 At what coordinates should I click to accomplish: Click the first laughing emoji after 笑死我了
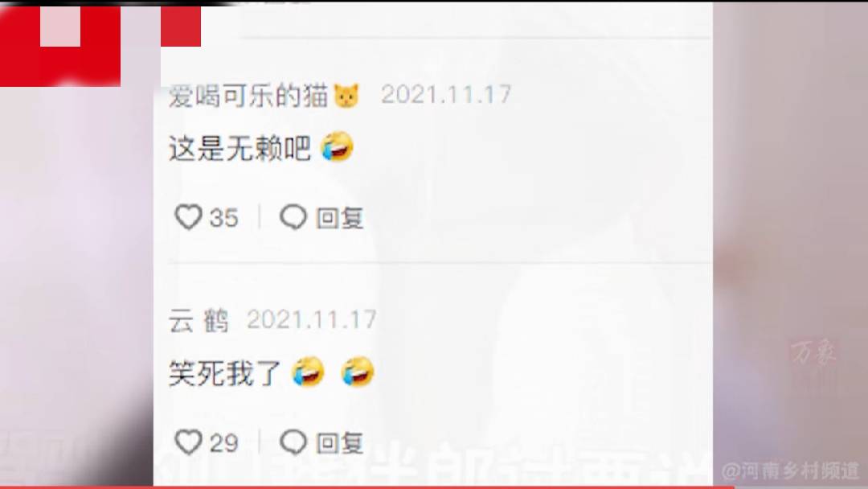pyautogui.click(x=309, y=372)
